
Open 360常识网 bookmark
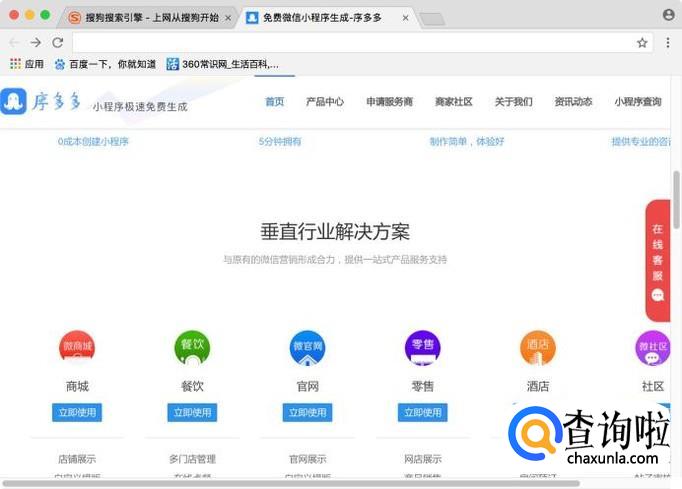coord(222,64)
